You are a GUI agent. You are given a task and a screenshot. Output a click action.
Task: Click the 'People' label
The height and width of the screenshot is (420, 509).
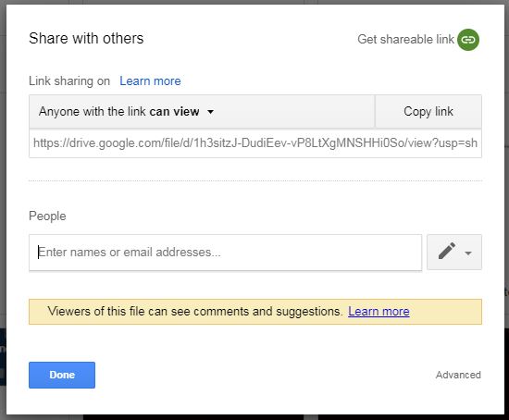pyautogui.click(x=47, y=216)
